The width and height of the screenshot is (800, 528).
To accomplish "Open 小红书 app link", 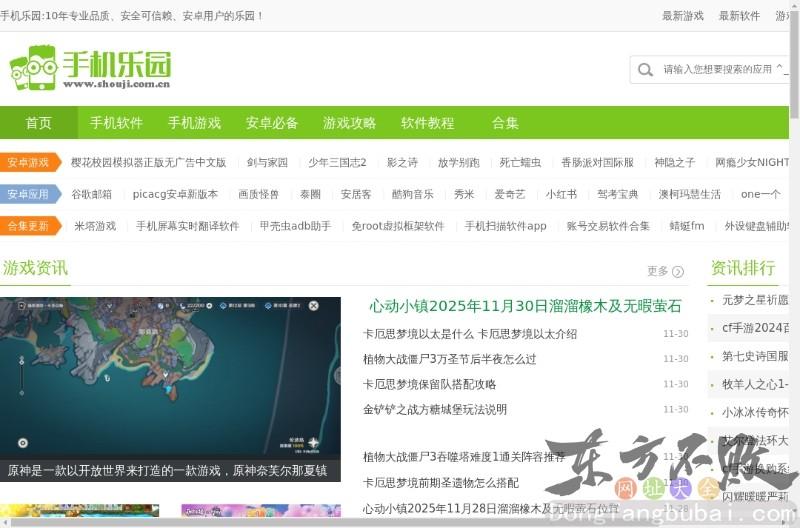I will (x=561, y=194).
